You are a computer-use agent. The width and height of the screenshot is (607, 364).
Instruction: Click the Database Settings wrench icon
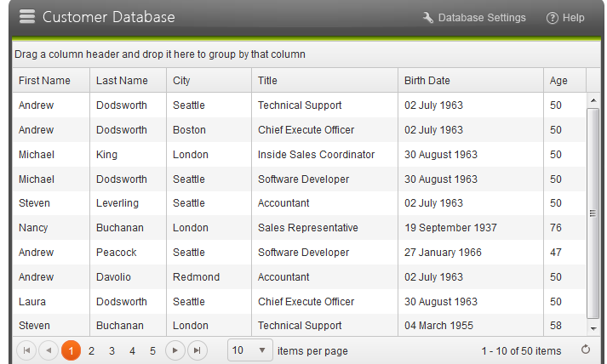pyautogui.click(x=428, y=18)
